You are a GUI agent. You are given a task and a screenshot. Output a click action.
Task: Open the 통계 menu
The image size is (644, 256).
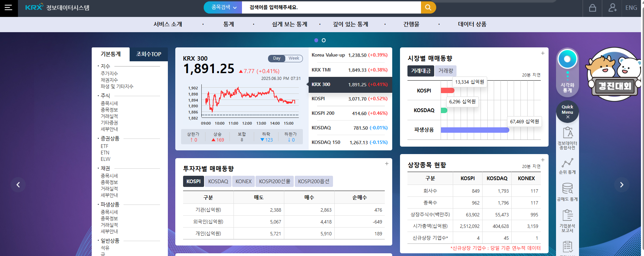[x=228, y=24]
